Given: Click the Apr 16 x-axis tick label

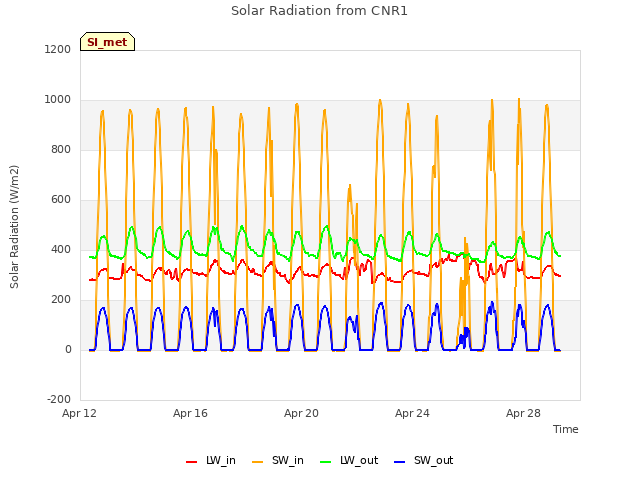Looking at the screenshot, I should pos(190,413).
